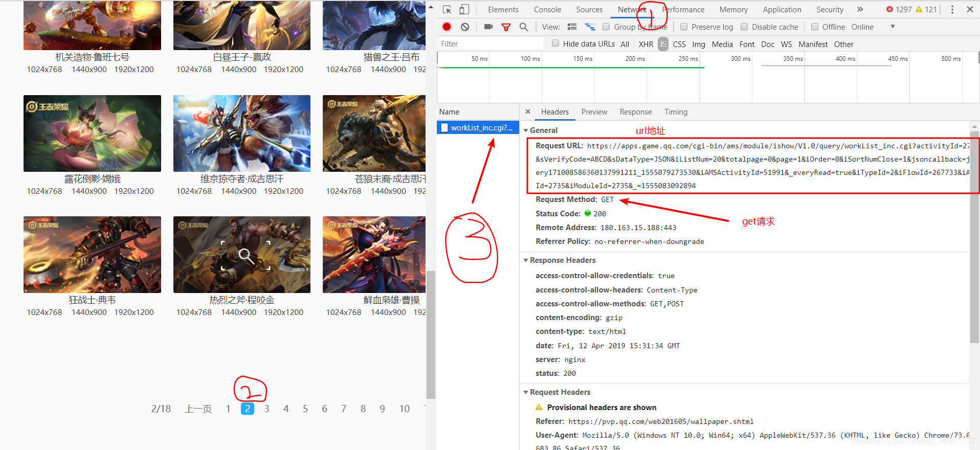The image size is (980, 450).
Task: Filter requests by Manifest
Action: [x=813, y=44]
